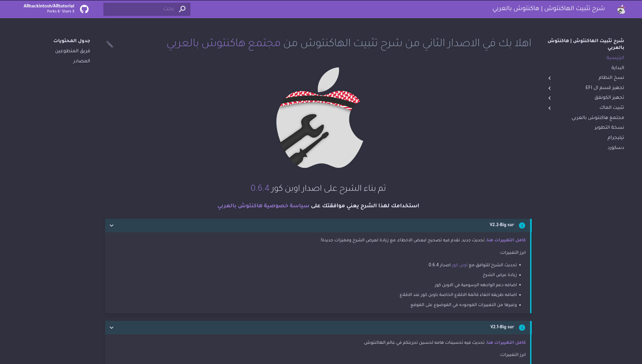
Task: Click the info icon beside V2.2-Big sur
Action: pos(522,225)
